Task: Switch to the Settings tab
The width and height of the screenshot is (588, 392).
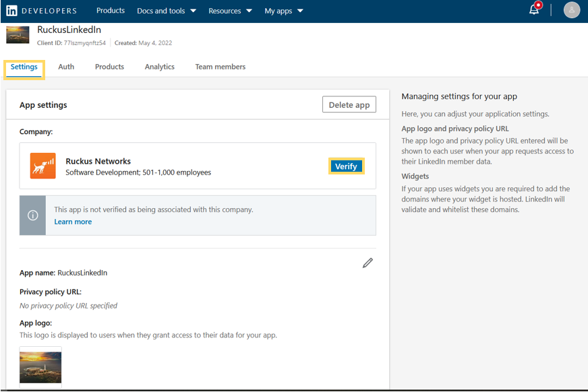Action: click(24, 67)
